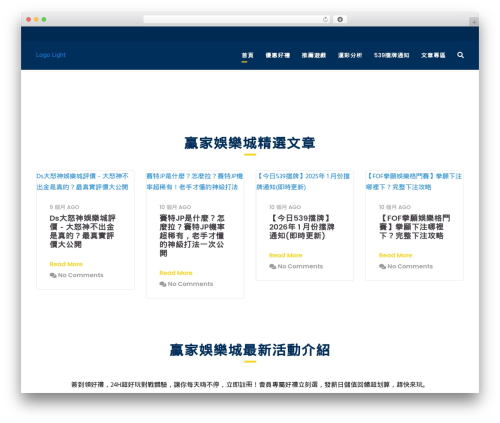
Task: Click the browser reload icon
Action: click(325, 19)
